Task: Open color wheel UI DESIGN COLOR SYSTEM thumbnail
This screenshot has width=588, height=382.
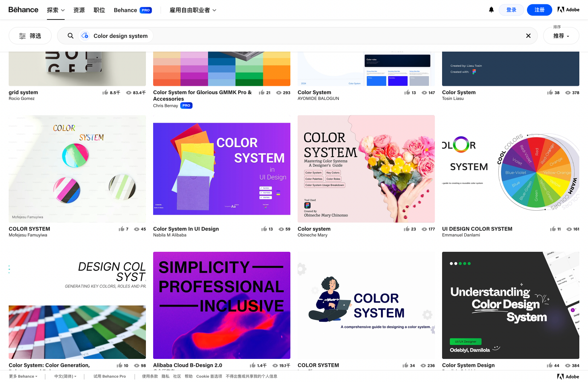Action: [511, 169]
